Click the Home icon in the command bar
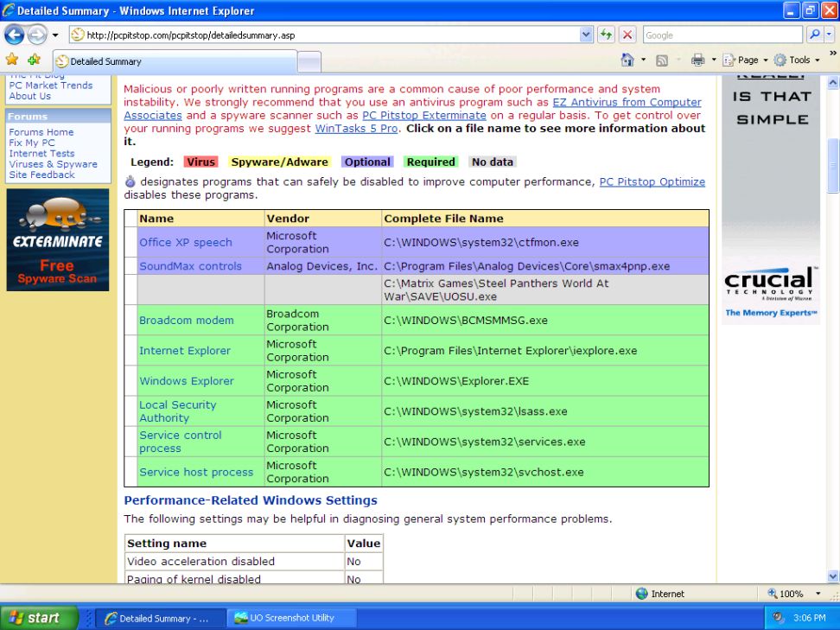The image size is (840, 630). coord(627,60)
